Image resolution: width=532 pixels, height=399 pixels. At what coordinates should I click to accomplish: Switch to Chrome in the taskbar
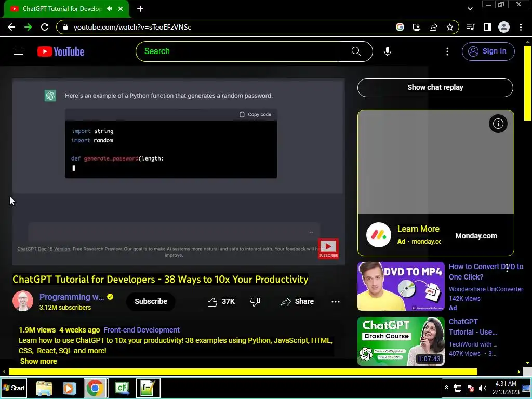pos(95,388)
